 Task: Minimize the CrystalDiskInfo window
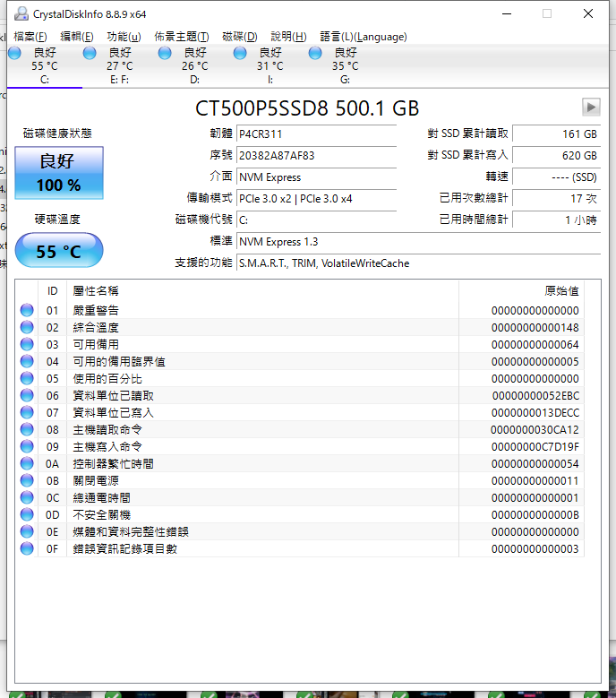click(x=507, y=13)
